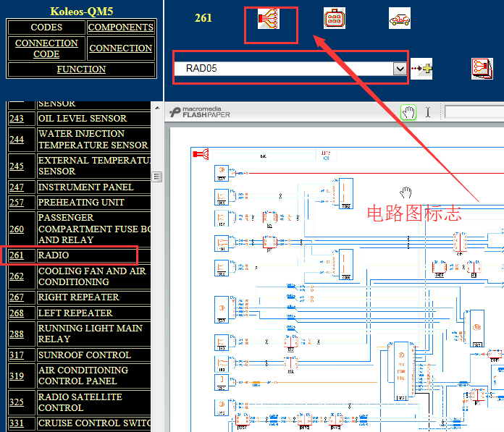Select PASSENGER COMPARTMENT FUSE BOX AND RELAY text
The height and width of the screenshot is (432, 504).
click(94, 229)
